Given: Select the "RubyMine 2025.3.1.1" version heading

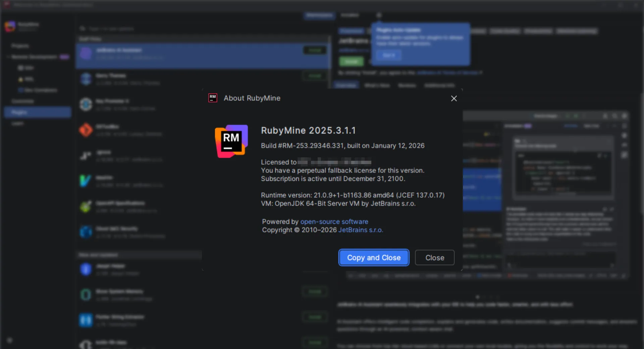Looking at the screenshot, I should click(308, 131).
